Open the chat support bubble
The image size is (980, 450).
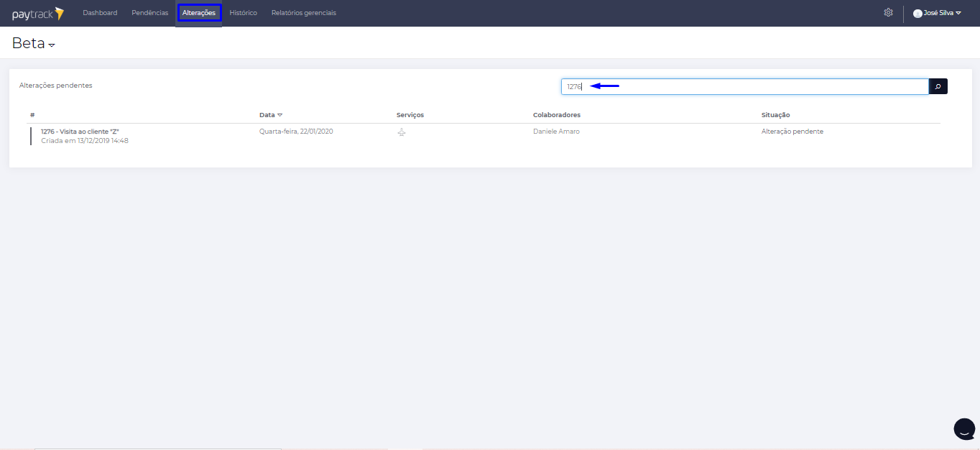[x=963, y=428]
